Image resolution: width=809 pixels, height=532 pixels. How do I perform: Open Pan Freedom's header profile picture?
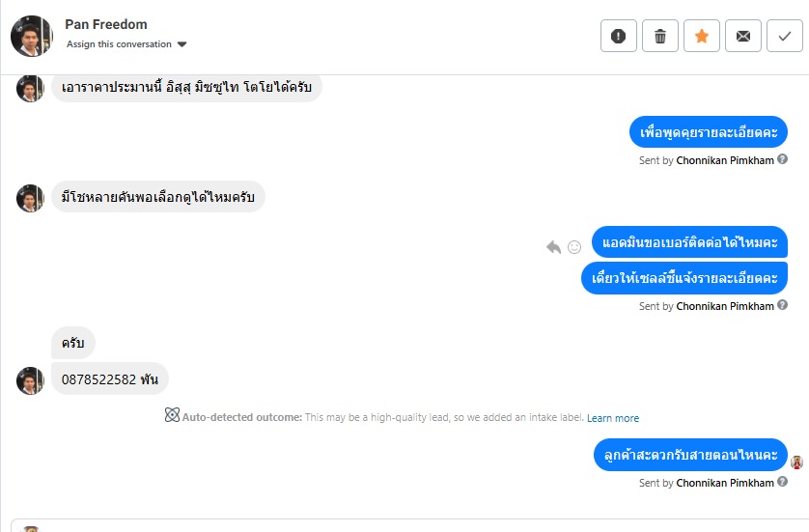click(31, 36)
